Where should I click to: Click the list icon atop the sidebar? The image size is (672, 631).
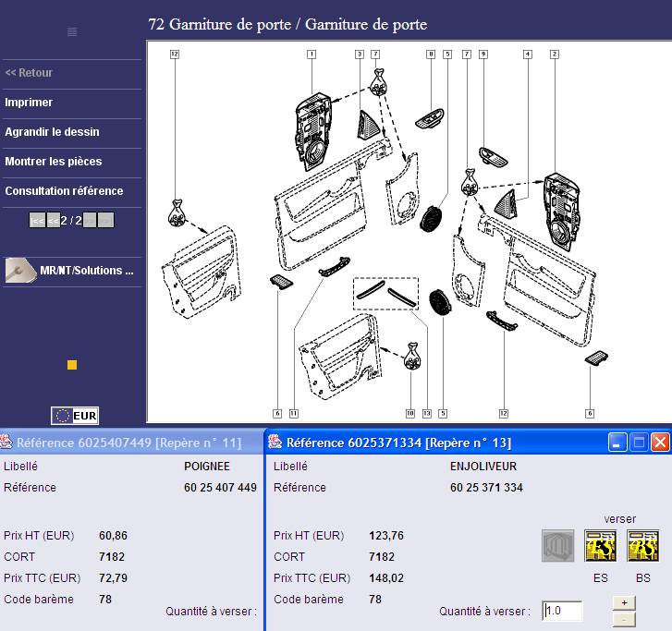pos(72,32)
